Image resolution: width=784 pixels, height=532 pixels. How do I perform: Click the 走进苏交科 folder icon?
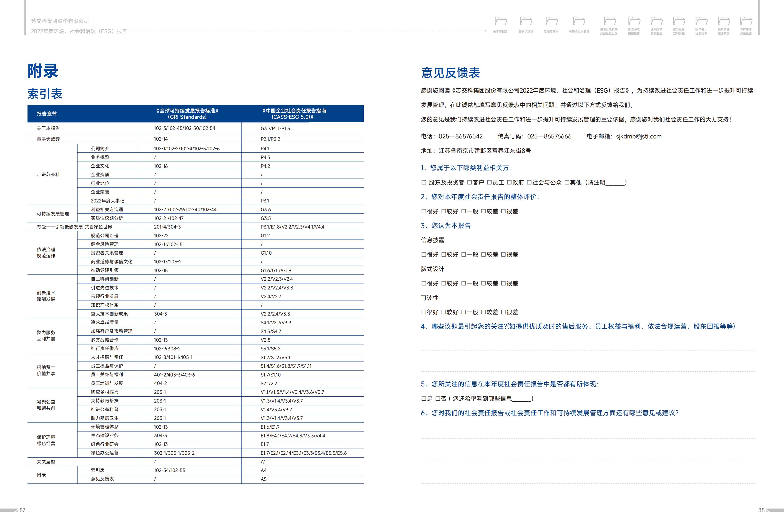click(x=552, y=22)
